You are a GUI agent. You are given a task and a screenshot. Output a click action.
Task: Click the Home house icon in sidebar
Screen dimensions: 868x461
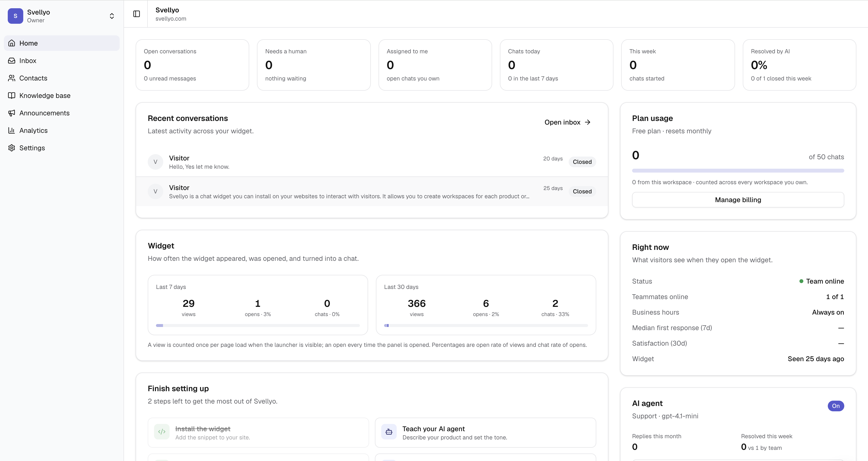pyautogui.click(x=12, y=43)
